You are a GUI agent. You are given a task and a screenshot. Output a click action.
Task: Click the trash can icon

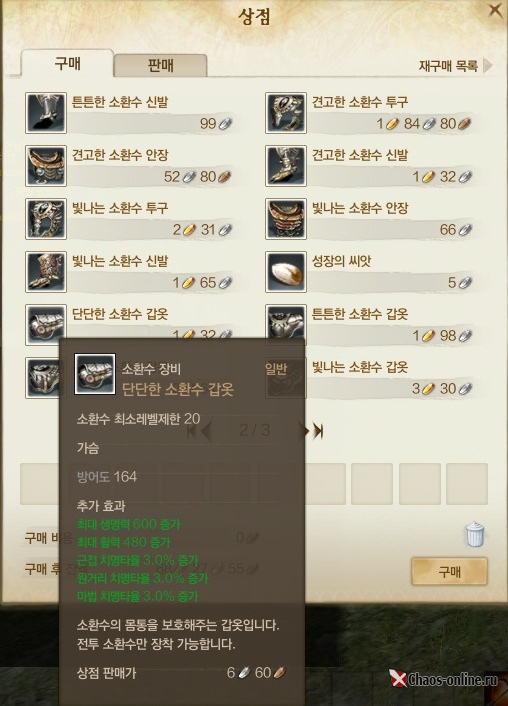coord(475,534)
